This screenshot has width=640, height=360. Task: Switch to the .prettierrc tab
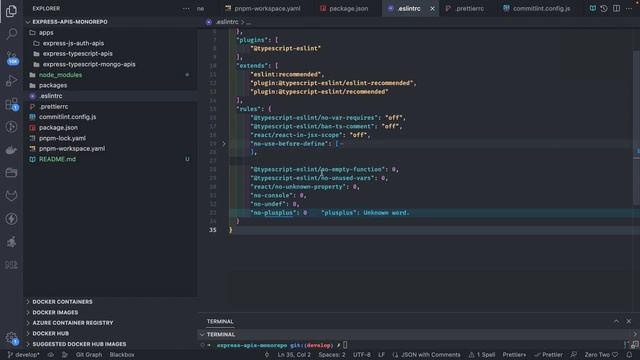point(465,9)
